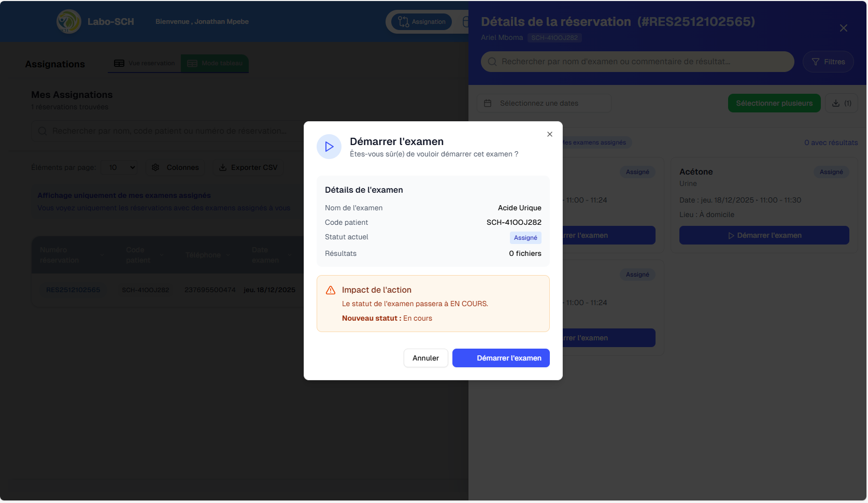868x503 pixels.
Task: Click the blue play icon in dialog
Action: (x=329, y=147)
